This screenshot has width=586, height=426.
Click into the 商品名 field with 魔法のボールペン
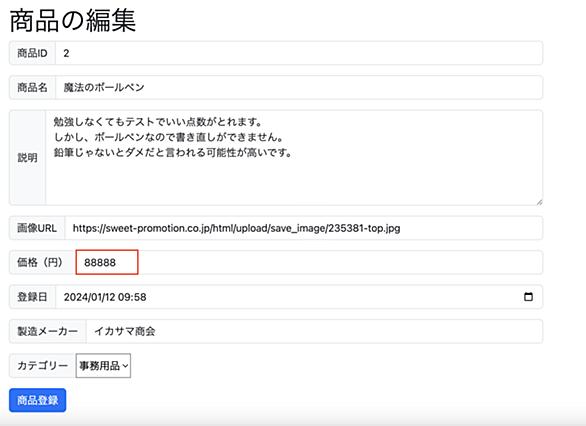pos(299,87)
